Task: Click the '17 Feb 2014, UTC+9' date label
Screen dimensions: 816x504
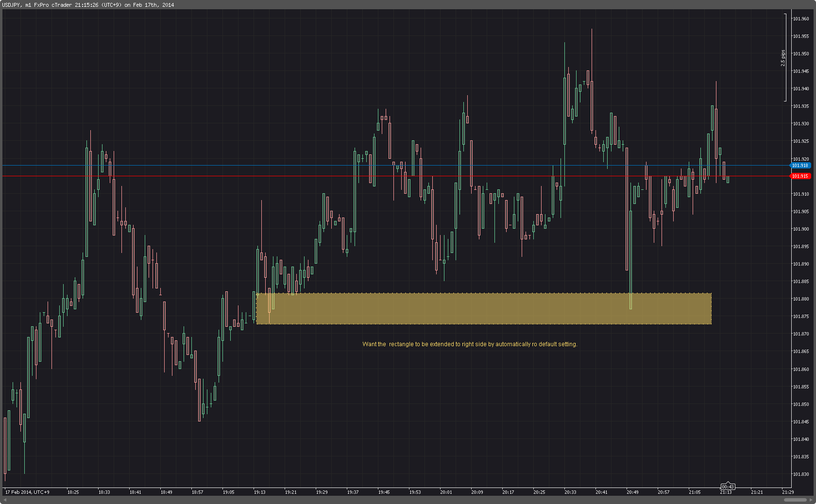Action: pos(27,492)
